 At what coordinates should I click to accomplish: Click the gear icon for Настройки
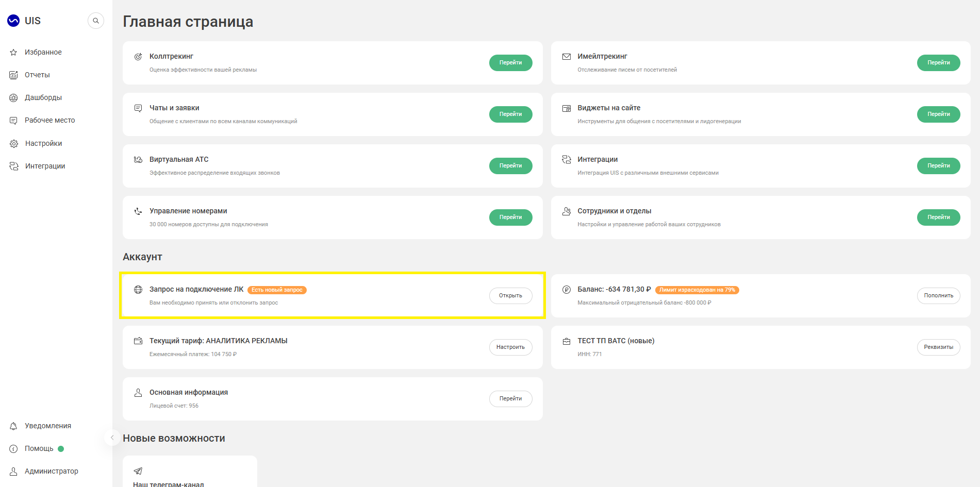(x=14, y=143)
